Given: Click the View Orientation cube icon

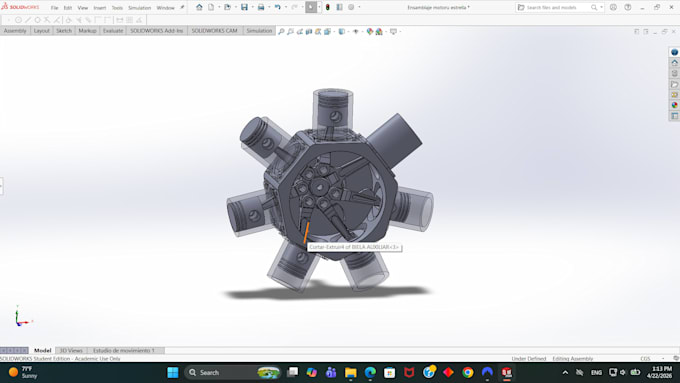Looking at the screenshot, I should coord(327,31).
